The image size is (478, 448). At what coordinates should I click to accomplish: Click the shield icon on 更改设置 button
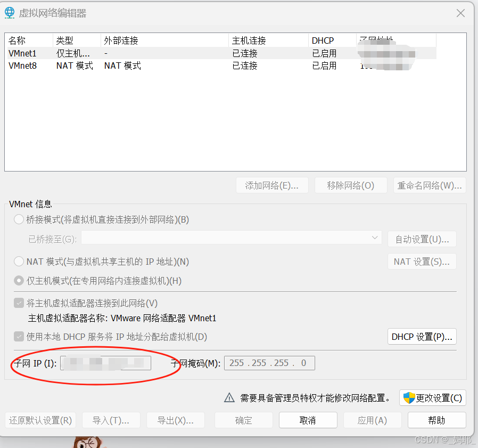pos(409,397)
